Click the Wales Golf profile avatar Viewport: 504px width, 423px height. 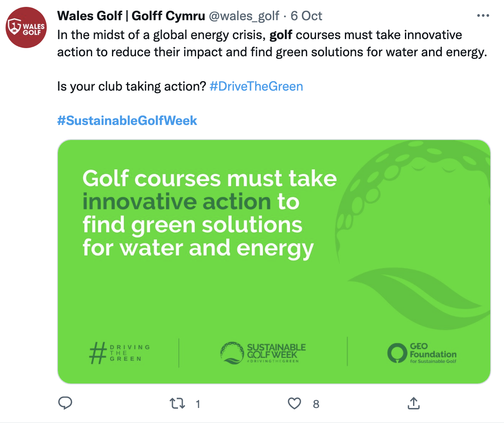[x=26, y=27]
